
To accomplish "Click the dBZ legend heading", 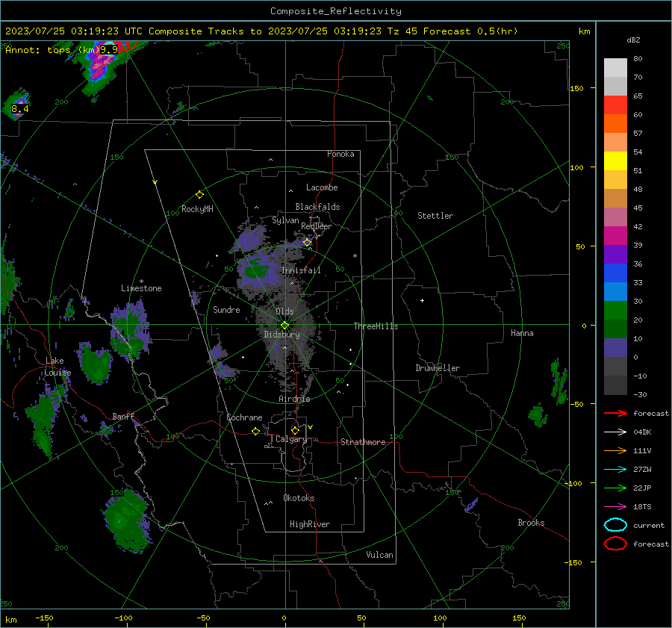I will 633,40.
